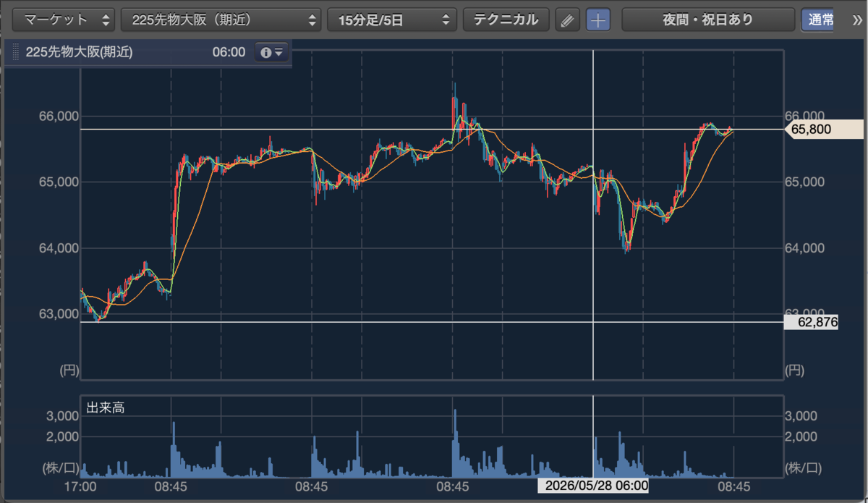This screenshot has height=503, width=868.
Task: Click the 06:00 time in chart header
Action: (x=229, y=52)
